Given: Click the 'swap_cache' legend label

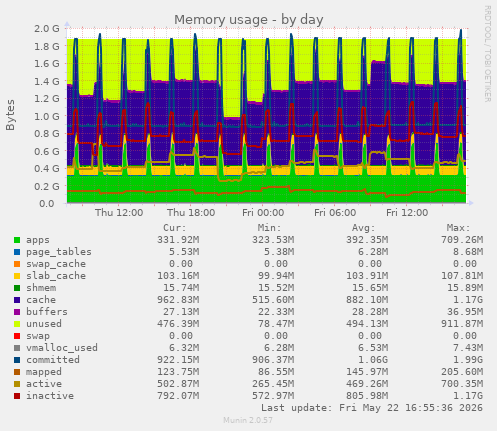Looking at the screenshot, I should (x=56, y=264).
